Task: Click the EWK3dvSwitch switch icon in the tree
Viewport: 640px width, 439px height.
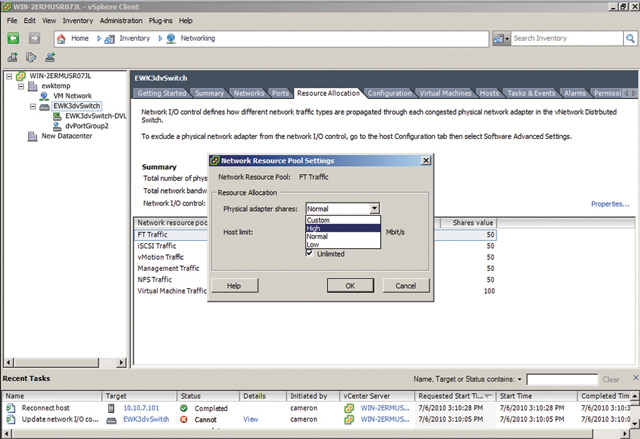Action: 44,107
